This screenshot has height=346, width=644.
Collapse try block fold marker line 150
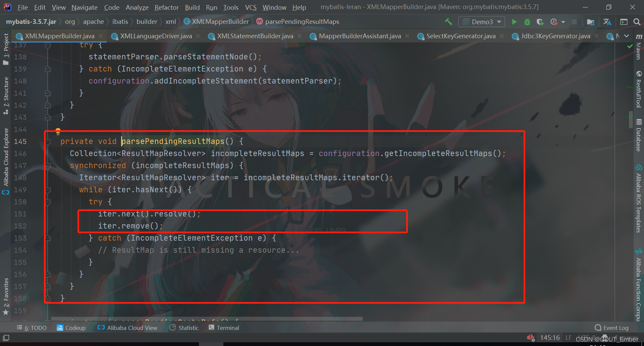(x=48, y=202)
